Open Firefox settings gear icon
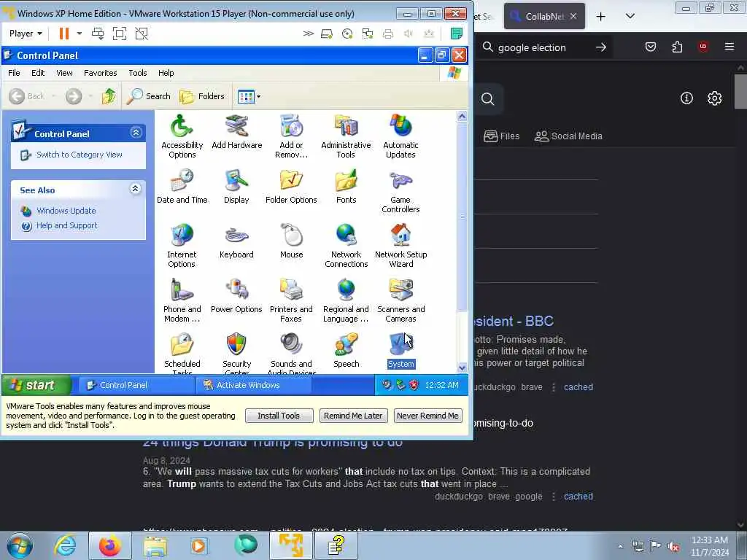This screenshot has width=747, height=560. pos(714,98)
